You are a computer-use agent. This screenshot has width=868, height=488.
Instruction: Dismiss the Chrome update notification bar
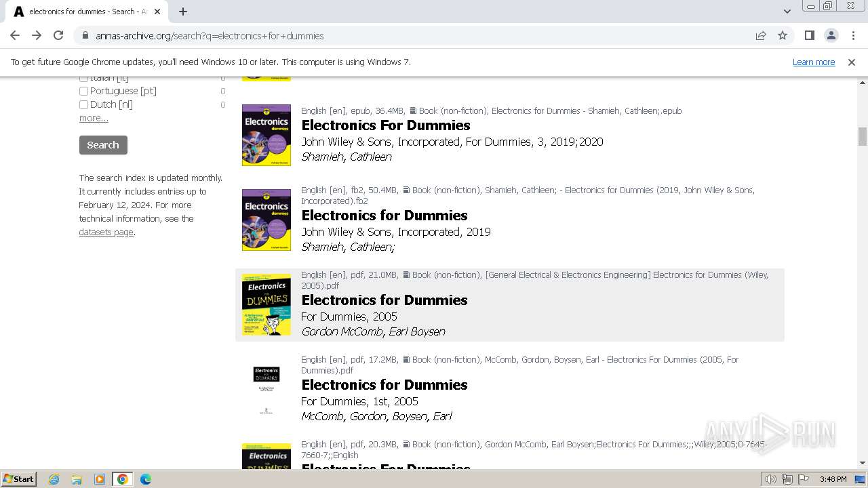point(852,62)
